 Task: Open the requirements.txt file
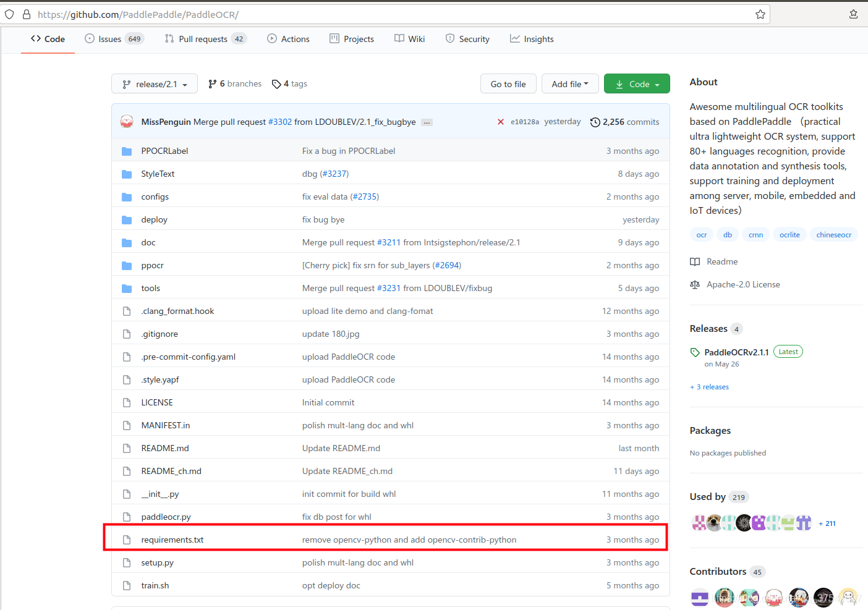click(x=172, y=540)
